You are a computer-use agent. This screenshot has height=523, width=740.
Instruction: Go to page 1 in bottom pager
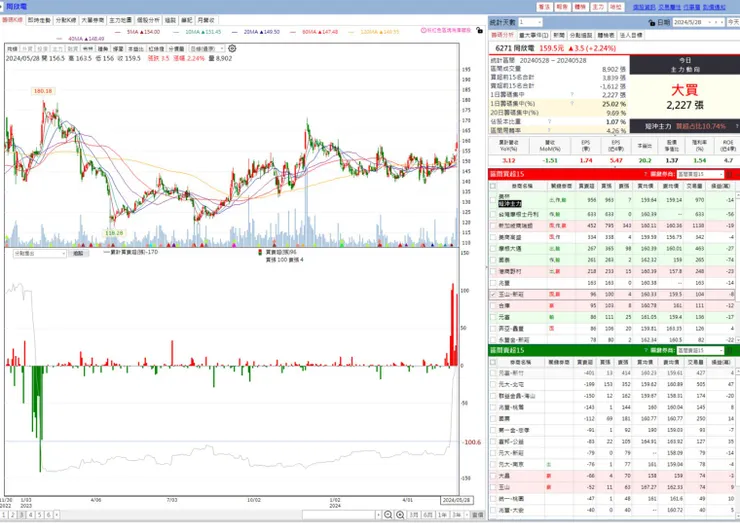[4, 515]
